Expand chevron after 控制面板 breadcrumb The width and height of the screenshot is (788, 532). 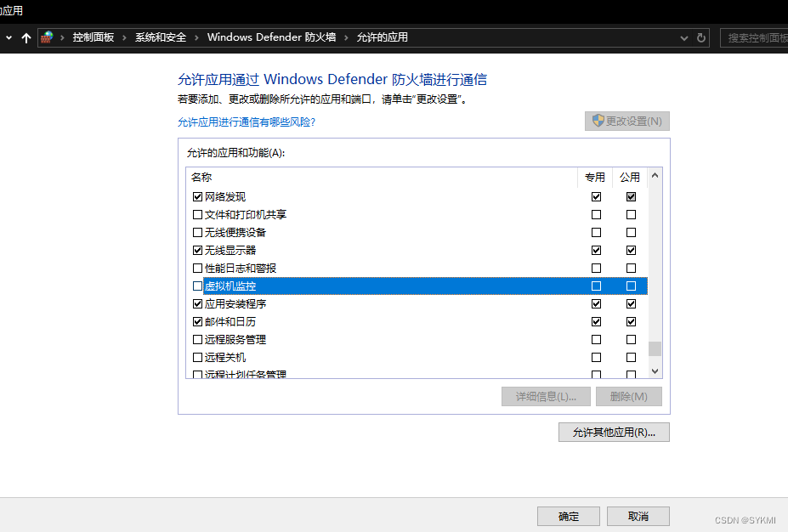pyautogui.click(x=124, y=37)
